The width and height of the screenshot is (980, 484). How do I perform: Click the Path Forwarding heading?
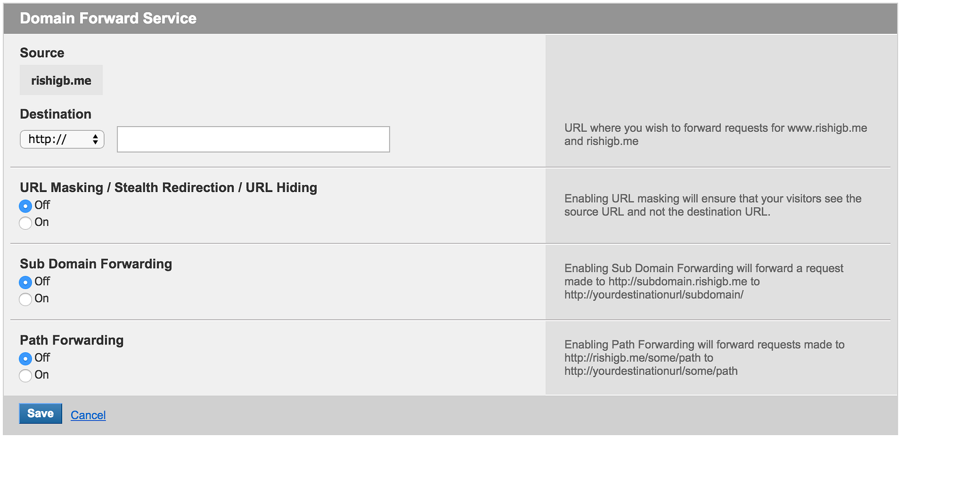[x=72, y=340]
